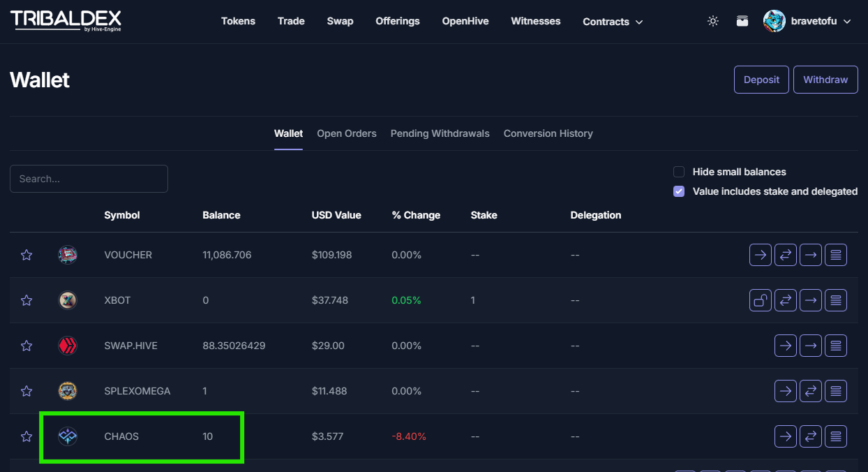Open Offerings in the navigation bar
The image size is (868, 472).
click(x=398, y=21)
